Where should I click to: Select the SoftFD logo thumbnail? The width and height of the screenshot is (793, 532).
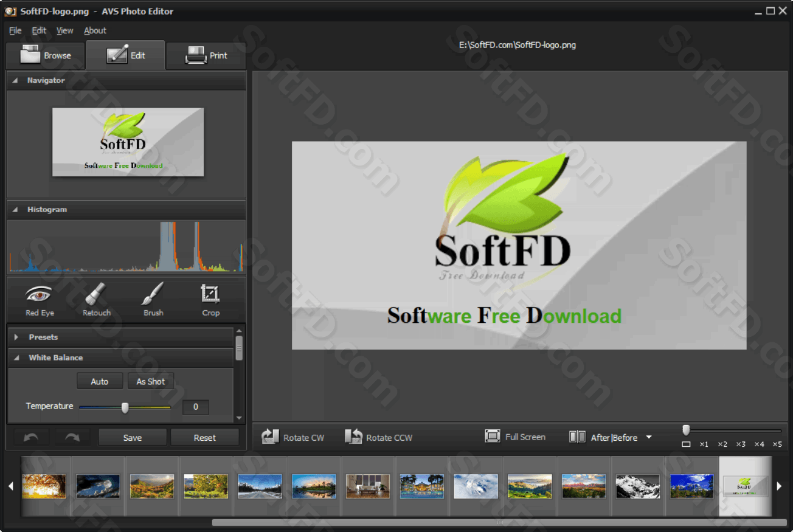point(745,486)
